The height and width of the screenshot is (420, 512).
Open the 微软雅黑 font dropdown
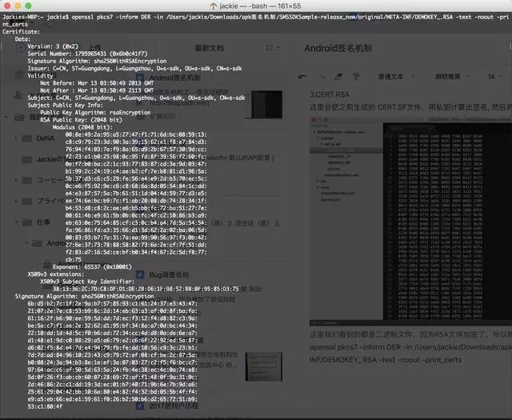tap(452, 77)
